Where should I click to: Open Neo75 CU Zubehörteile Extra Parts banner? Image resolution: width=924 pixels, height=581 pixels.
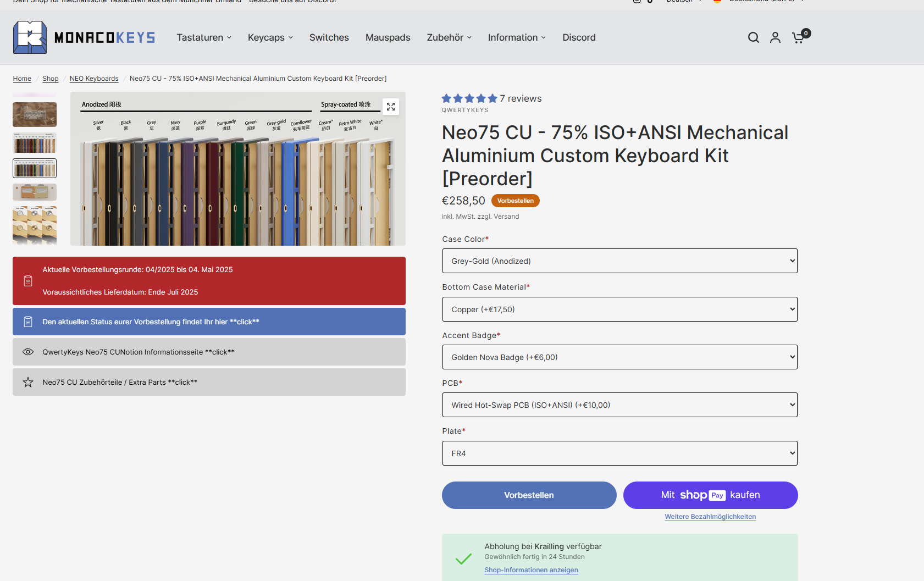click(209, 382)
